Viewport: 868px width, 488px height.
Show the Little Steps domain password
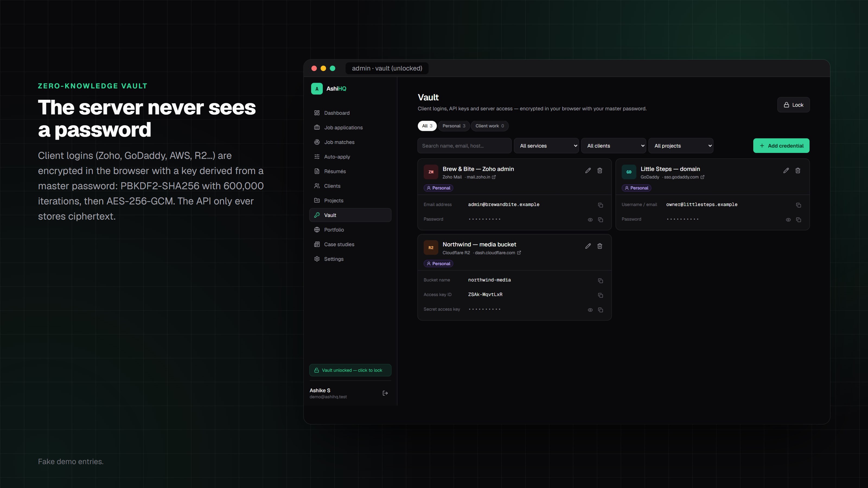[788, 220]
